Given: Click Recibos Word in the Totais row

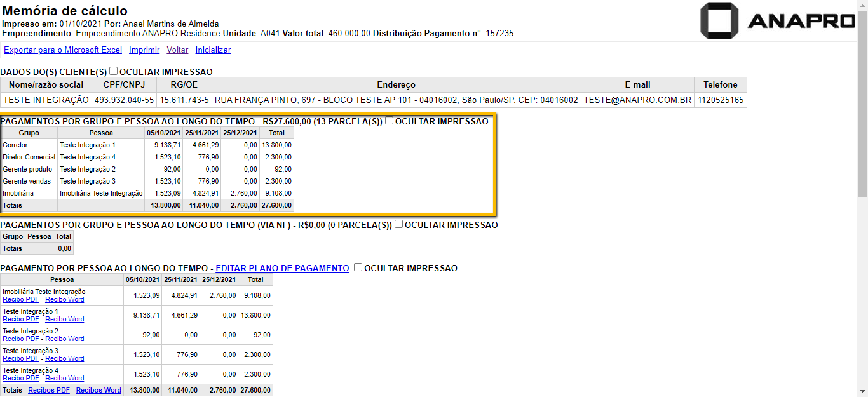Looking at the screenshot, I should tap(98, 390).
